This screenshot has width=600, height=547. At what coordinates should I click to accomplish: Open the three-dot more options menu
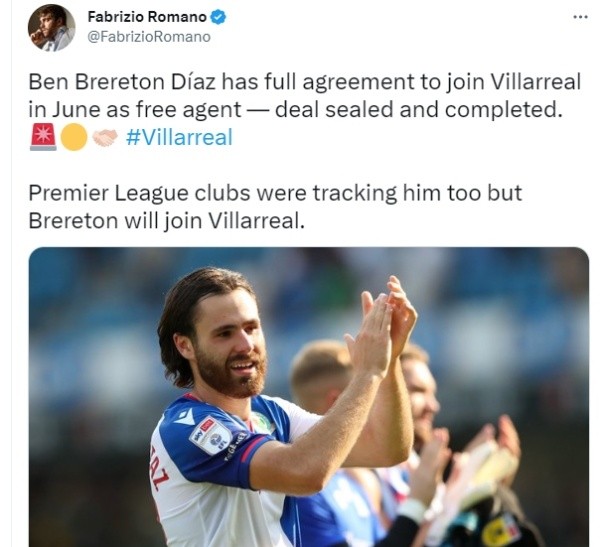(580, 17)
